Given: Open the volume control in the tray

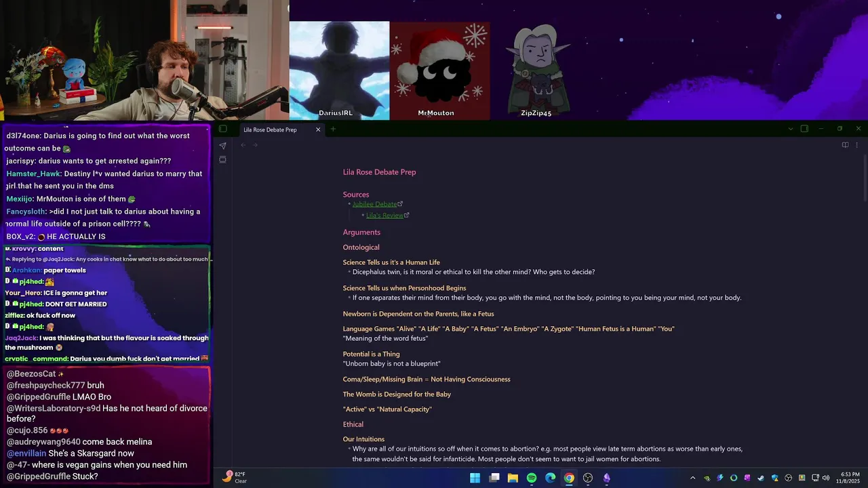Looking at the screenshot, I should coord(826,478).
